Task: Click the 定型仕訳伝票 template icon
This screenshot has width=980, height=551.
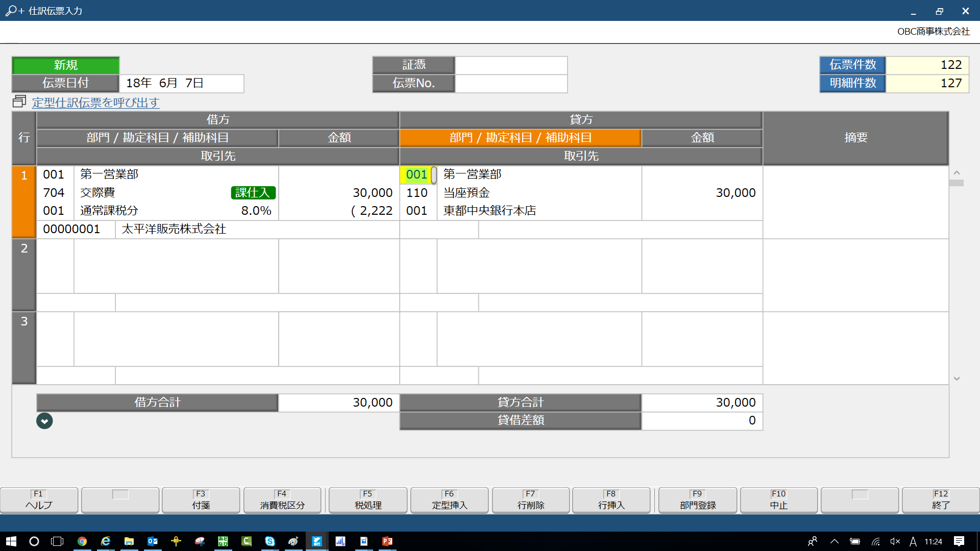Action: coord(19,102)
